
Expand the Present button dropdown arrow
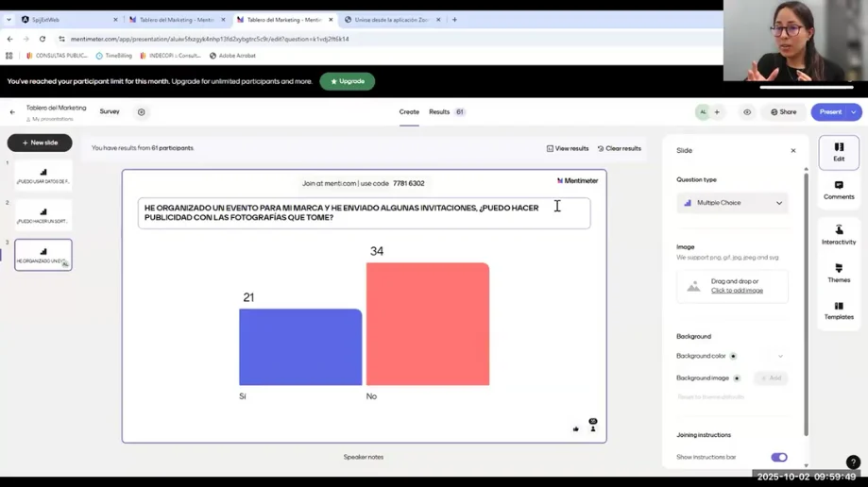click(x=854, y=112)
